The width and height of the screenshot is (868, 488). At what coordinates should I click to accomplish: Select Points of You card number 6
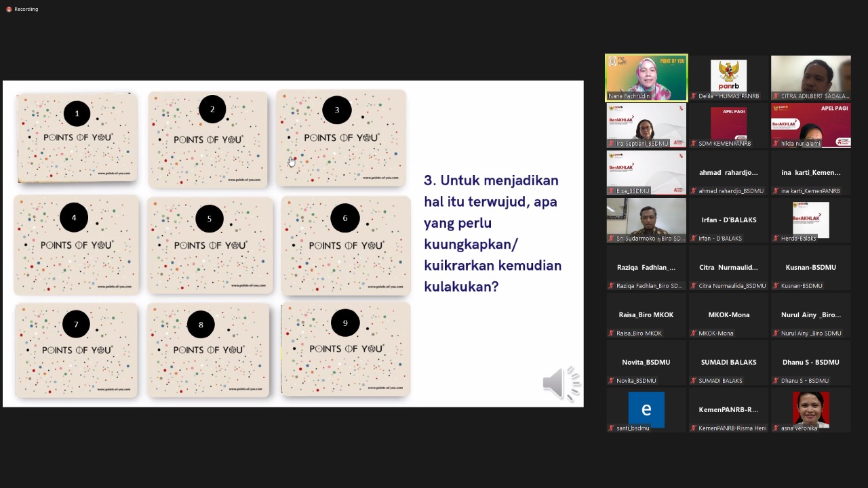346,245
